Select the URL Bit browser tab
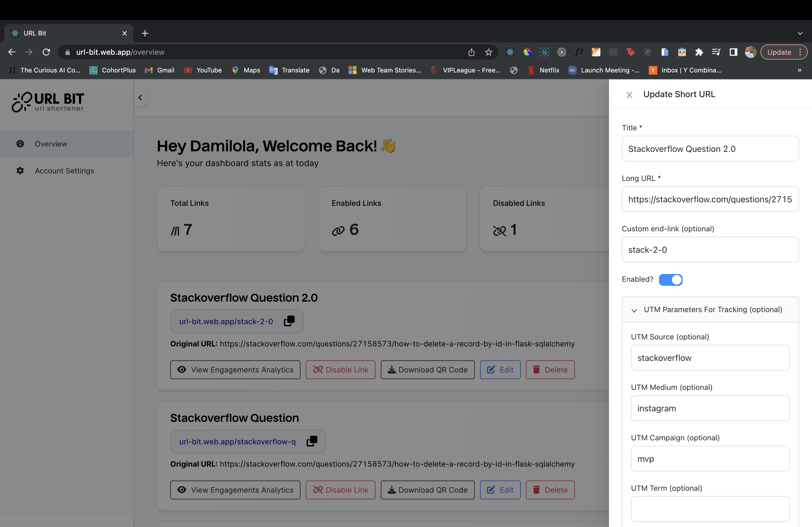The height and width of the screenshot is (527, 812). tap(51, 33)
